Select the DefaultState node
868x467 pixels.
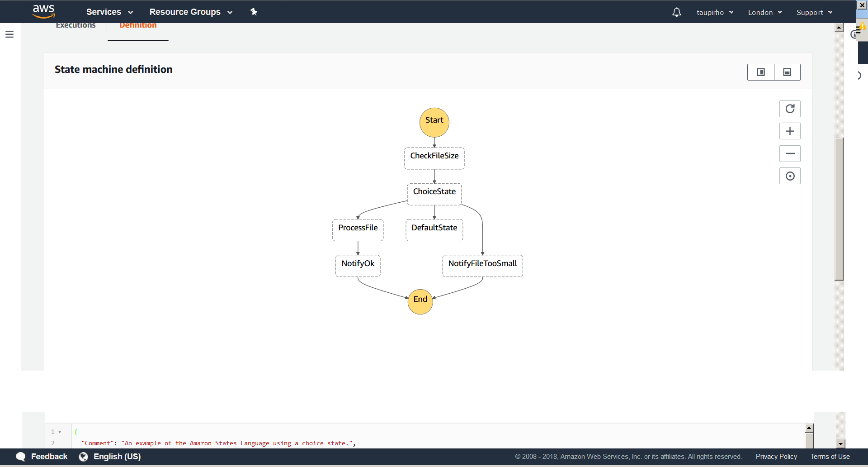[434, 230]
